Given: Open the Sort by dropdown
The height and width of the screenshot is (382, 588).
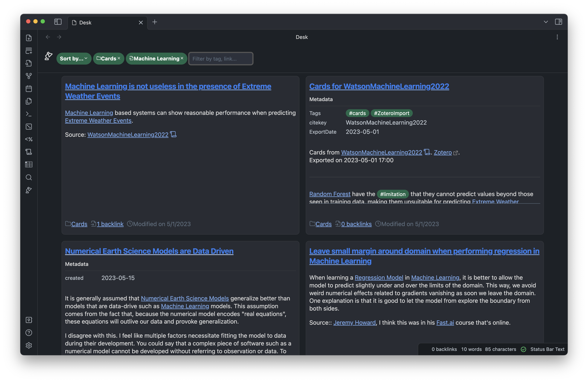Looking at the screenshot, I should tap(74, 58).
